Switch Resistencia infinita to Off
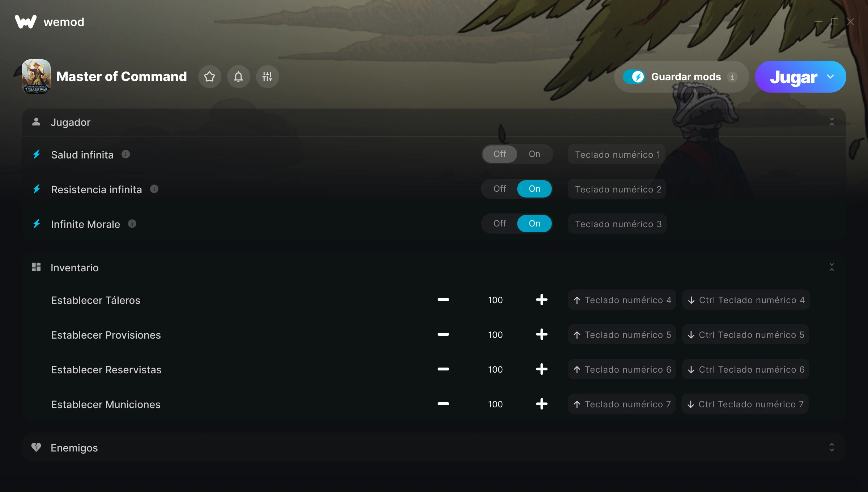This screenshot has width=868, height=492. coord(499,189)
